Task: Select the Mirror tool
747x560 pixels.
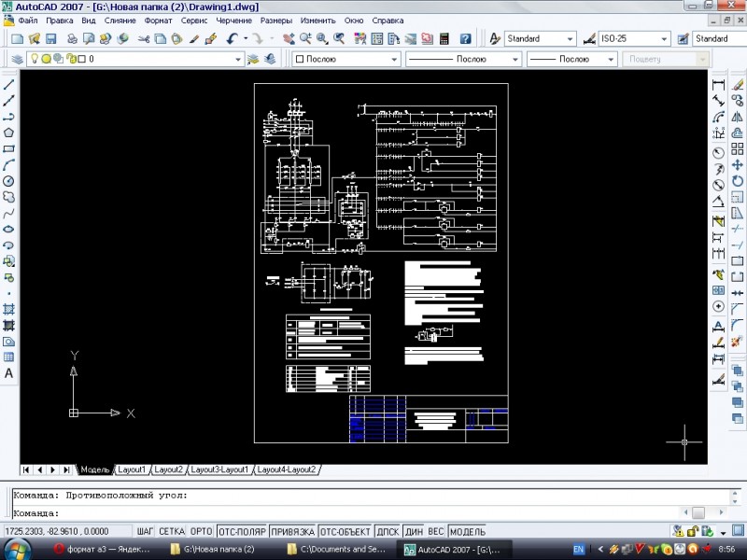Action: pos(738,118)
